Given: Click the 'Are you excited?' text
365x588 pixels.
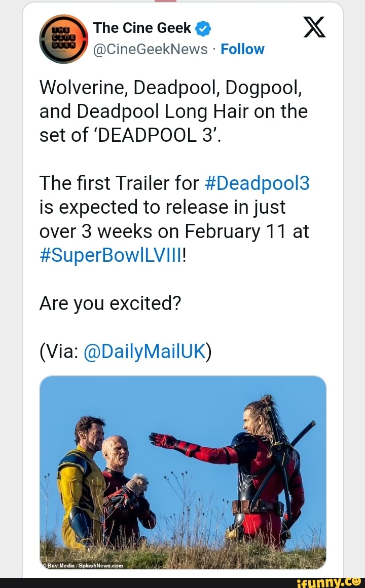Looking at the screenshot, I should coord(110,304).
